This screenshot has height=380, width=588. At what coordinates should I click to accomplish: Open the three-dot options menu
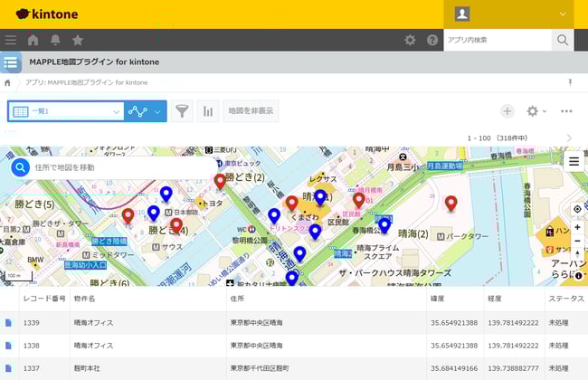point(566,111)
